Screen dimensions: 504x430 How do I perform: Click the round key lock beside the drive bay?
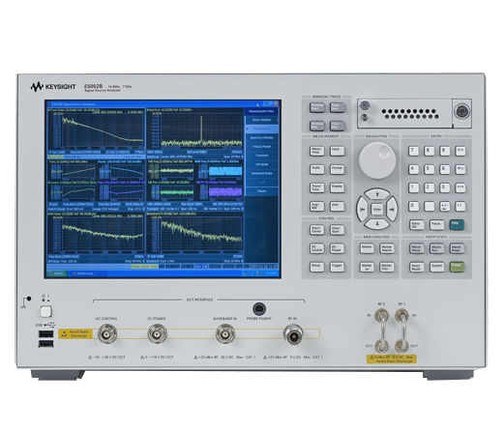(461, 111)
